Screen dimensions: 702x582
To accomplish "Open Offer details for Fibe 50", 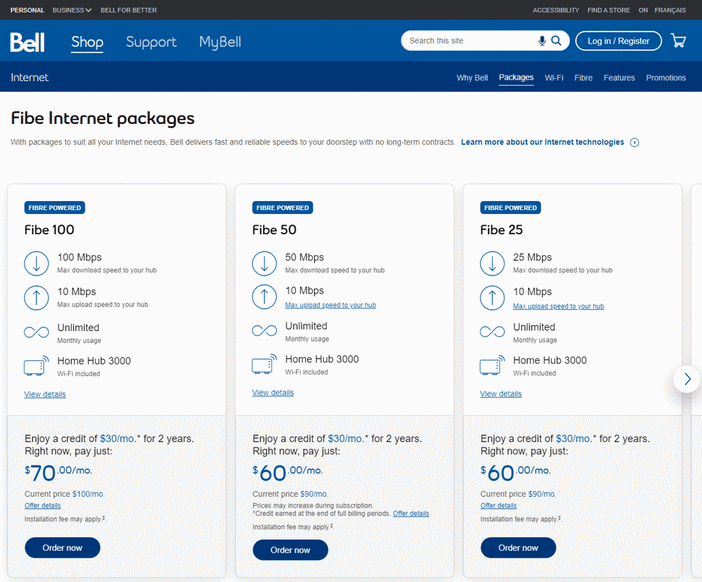I will (411, 514).
